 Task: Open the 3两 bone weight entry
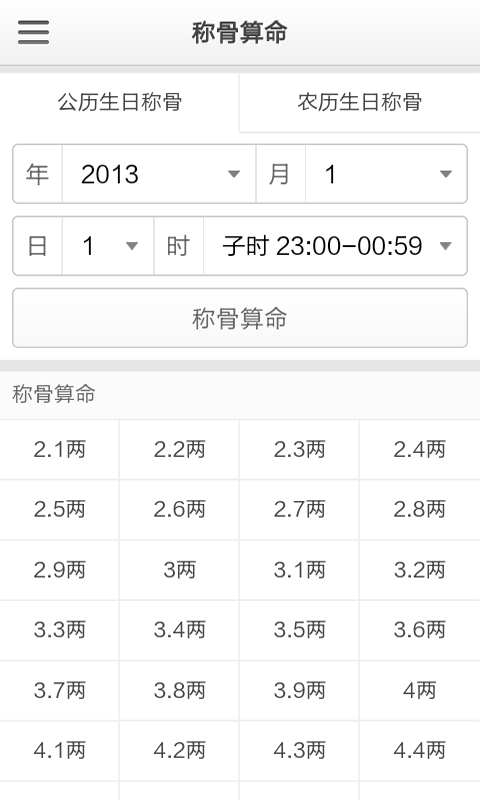[180, 570]
